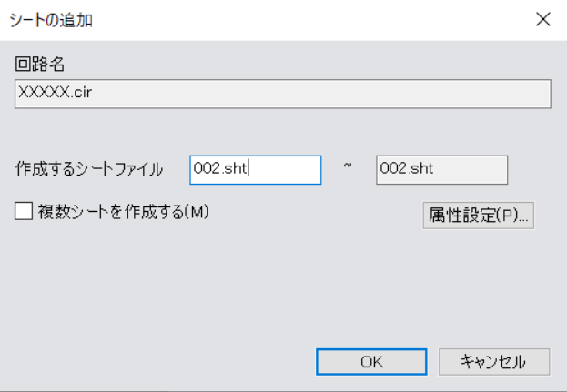Click the キャンセル button

point(494,362)
